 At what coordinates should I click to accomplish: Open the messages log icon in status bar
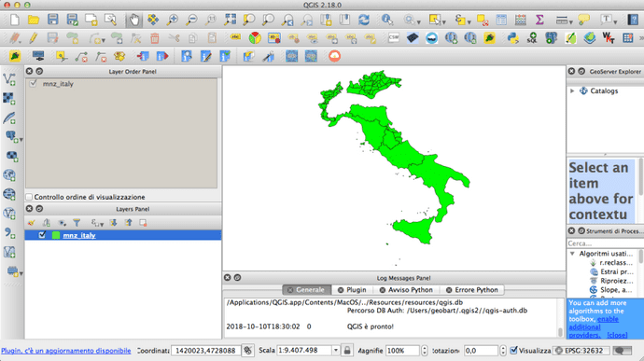[623, 351]
